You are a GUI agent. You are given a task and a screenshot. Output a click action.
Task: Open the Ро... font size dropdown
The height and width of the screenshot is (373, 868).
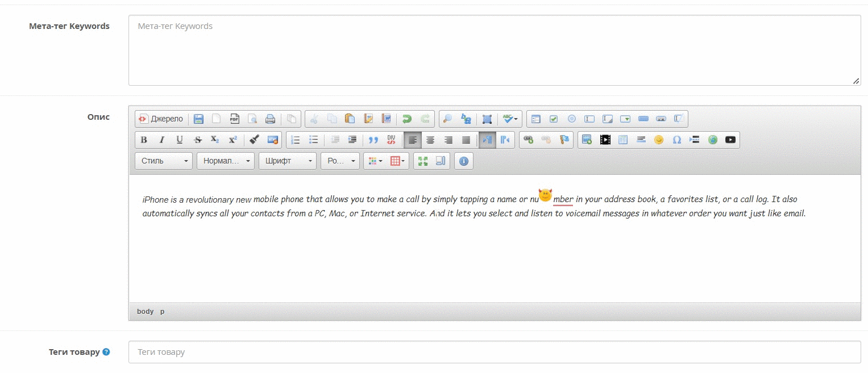pos(340,161)
